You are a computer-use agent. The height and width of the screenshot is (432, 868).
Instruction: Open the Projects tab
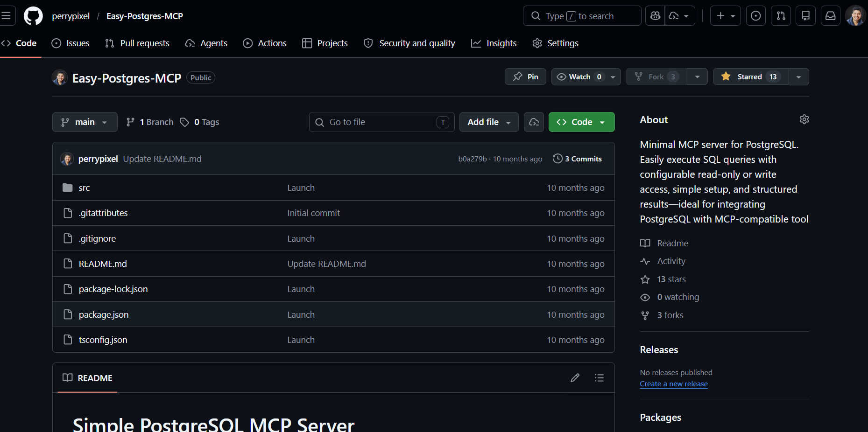(325, 43)
